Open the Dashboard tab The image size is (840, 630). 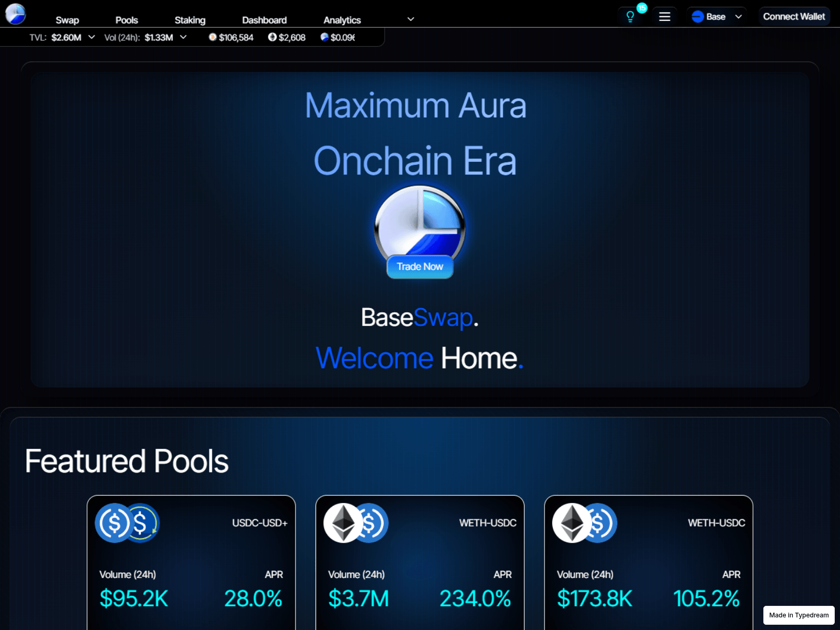click(x=265, y=20)
